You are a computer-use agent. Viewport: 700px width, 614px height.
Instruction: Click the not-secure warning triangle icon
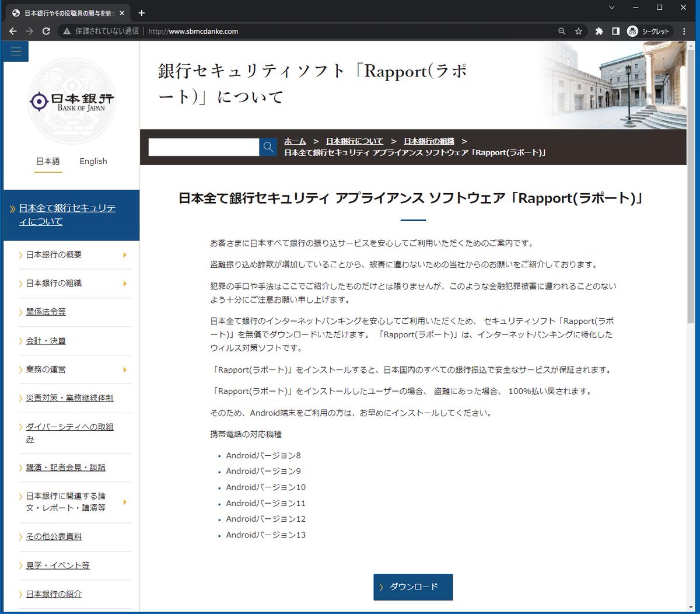tap(67, 32)
